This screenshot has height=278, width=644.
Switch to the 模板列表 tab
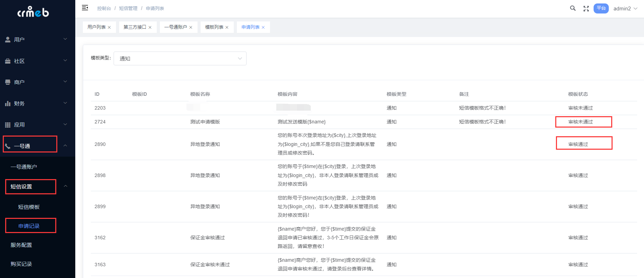[214, 27]
